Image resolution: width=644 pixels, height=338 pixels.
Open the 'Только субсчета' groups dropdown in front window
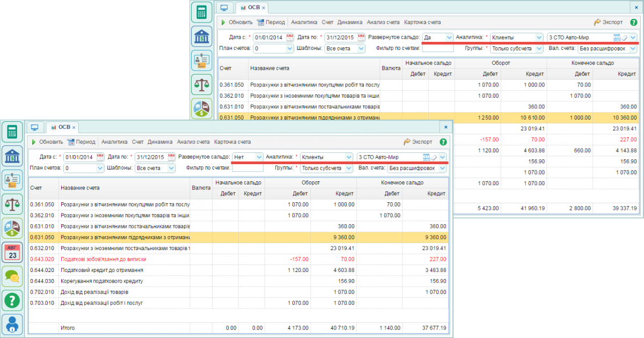348,168
